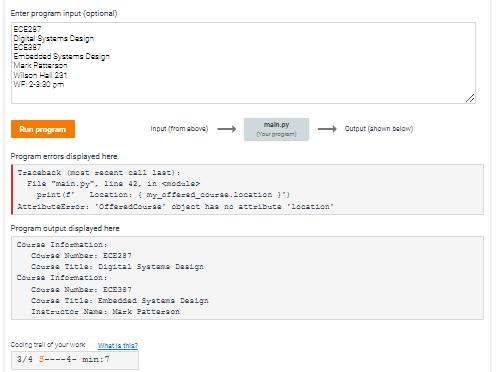Click the 'File "main.py", line 42' error line
Screen dimensions: 497x372
pyautogui.click(x=114, y=184)
